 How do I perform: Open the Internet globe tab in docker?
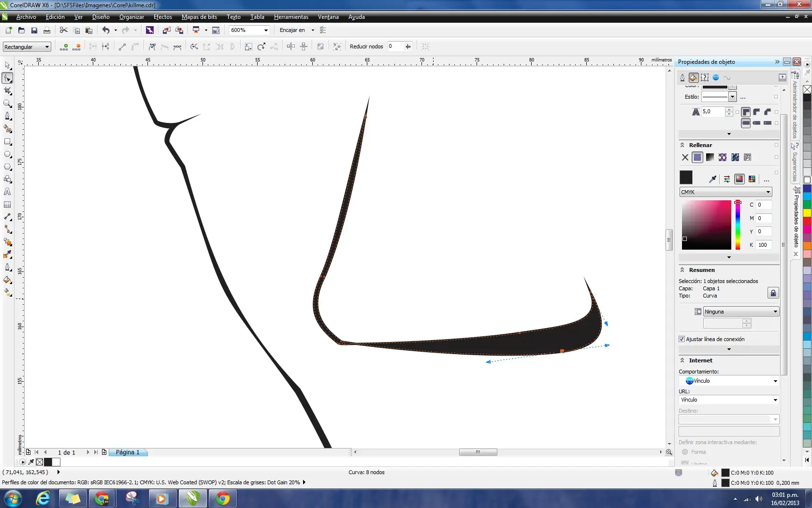click(716, 77)
